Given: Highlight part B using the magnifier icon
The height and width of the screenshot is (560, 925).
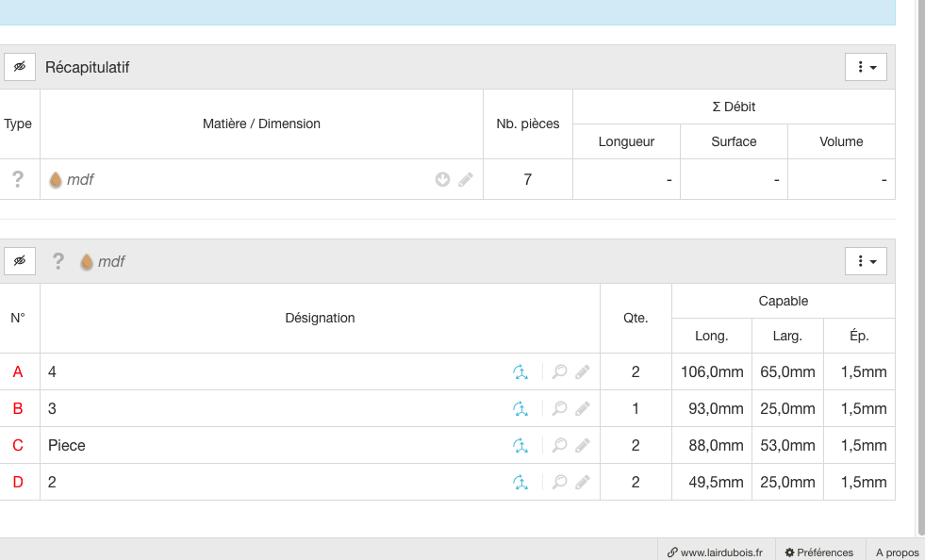Looking at the screenshot, I should (559, 408).
